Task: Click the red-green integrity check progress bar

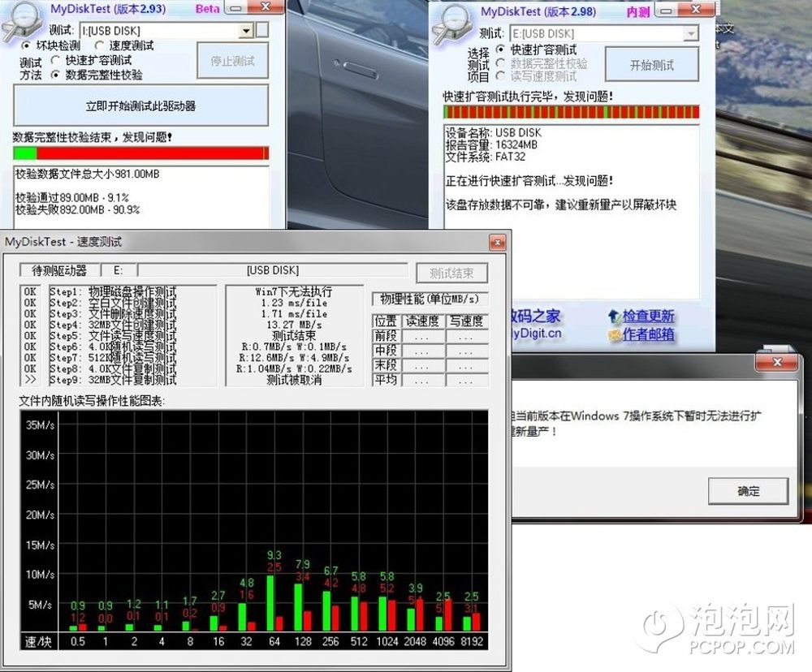Action: (140, 153)
